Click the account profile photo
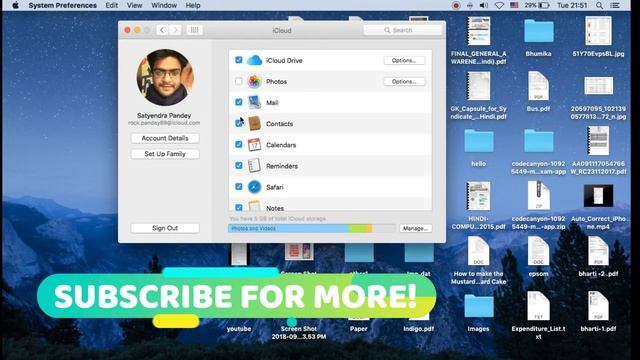 click(165, 78)
